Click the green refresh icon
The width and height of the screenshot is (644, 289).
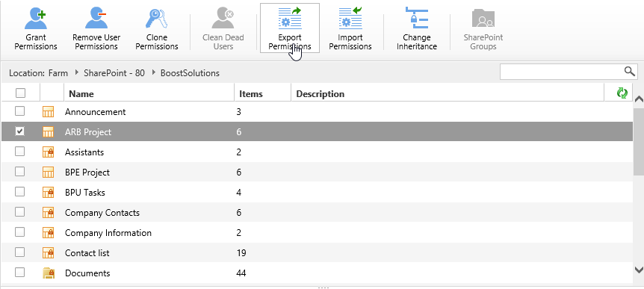[622, 93]
